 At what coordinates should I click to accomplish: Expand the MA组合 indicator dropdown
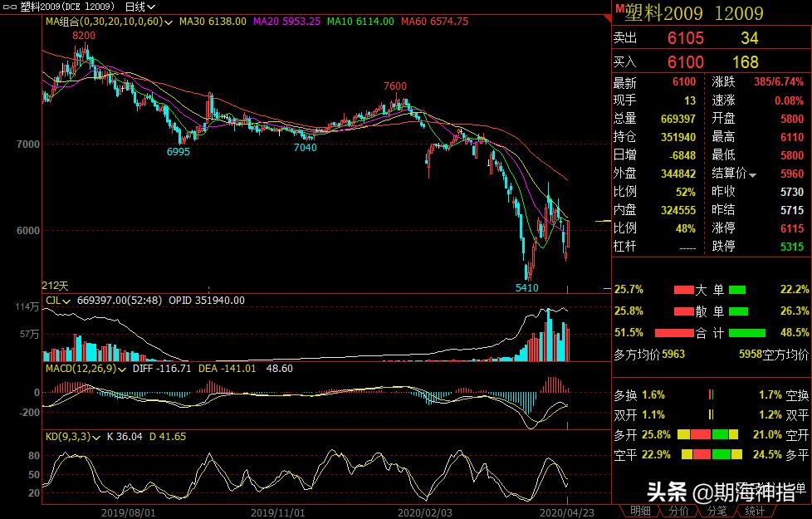pos(169,20)
